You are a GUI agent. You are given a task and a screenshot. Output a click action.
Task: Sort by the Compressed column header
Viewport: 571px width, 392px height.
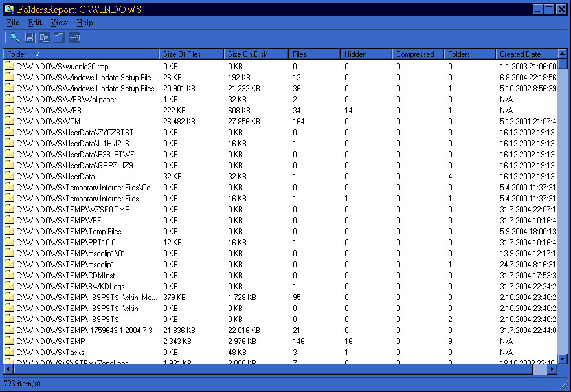[x=418, y=54]
